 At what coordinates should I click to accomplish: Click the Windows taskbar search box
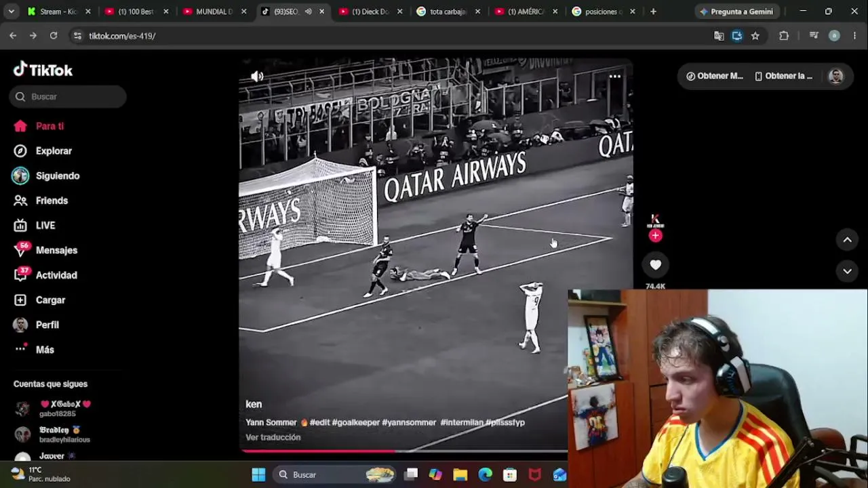click(x=336, y=474)
